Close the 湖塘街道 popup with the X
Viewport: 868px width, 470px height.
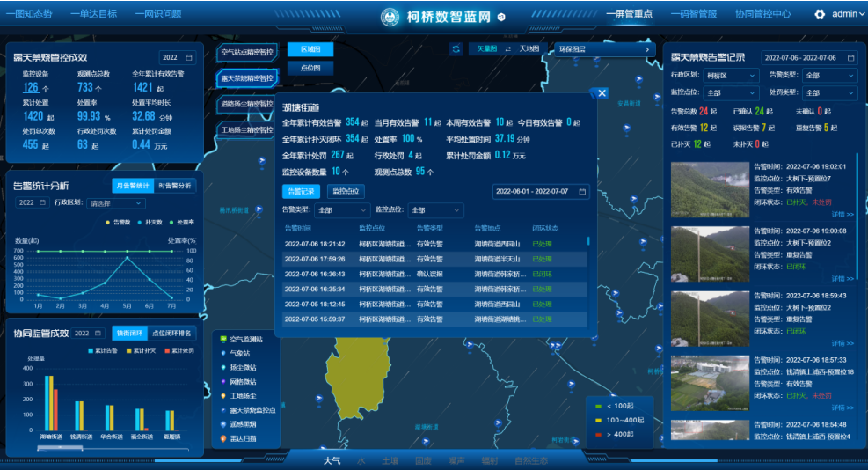click(602, 92)
